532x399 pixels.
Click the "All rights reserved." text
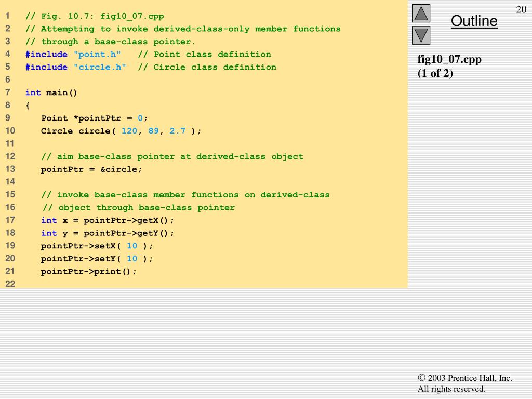451,389
